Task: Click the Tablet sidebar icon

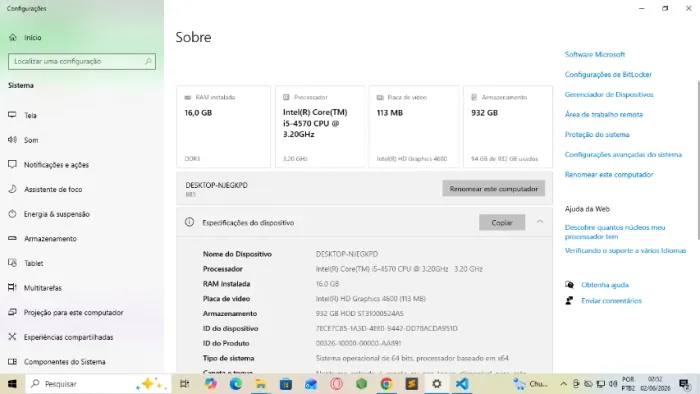Action: click(12, 263)
